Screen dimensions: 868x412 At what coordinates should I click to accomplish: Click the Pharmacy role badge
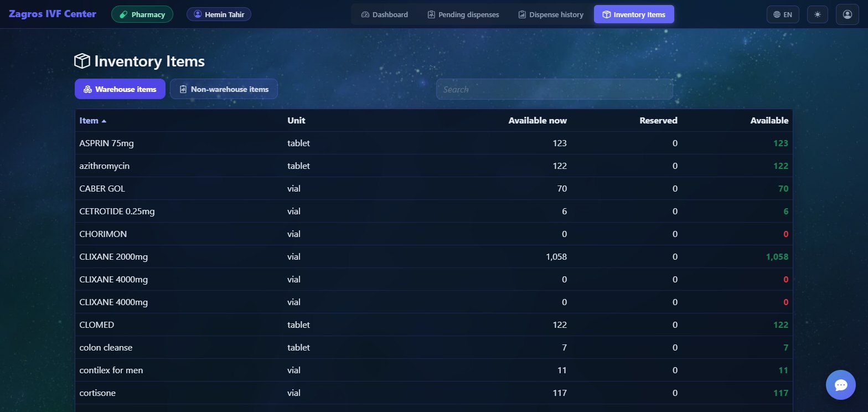(x=142, y=14)
